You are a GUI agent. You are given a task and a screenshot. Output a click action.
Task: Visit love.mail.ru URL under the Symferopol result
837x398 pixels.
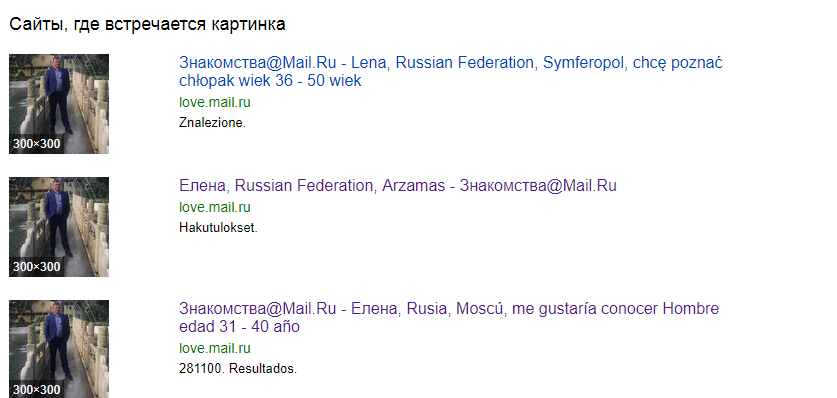point(215,102)
